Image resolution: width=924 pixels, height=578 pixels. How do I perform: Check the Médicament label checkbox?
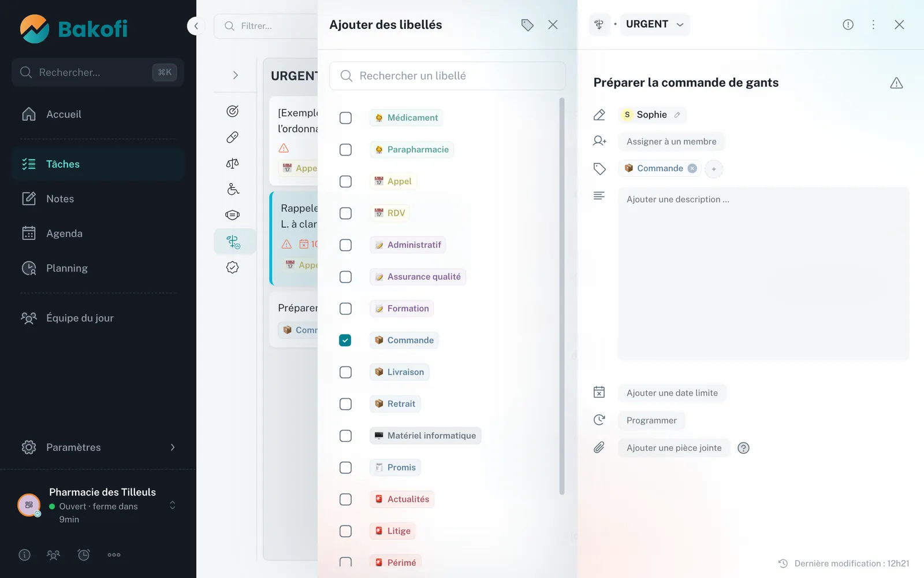345,118
